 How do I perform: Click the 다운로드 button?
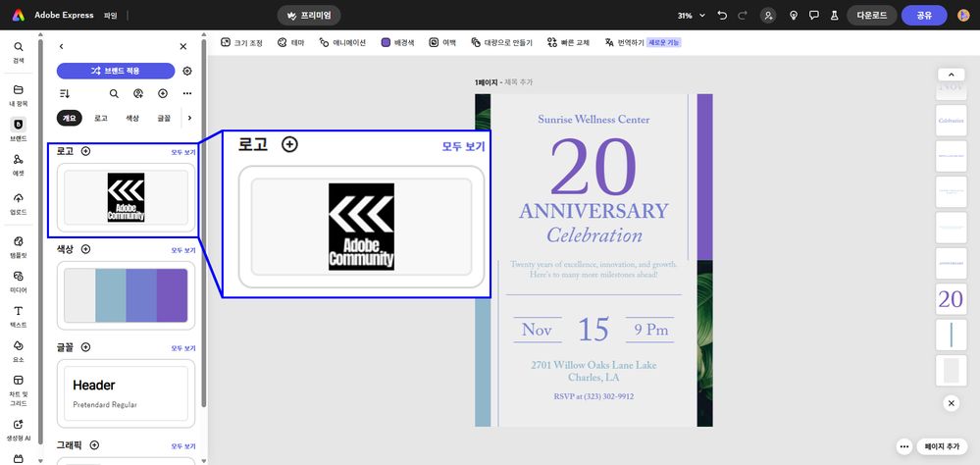[x=871, y=16]
